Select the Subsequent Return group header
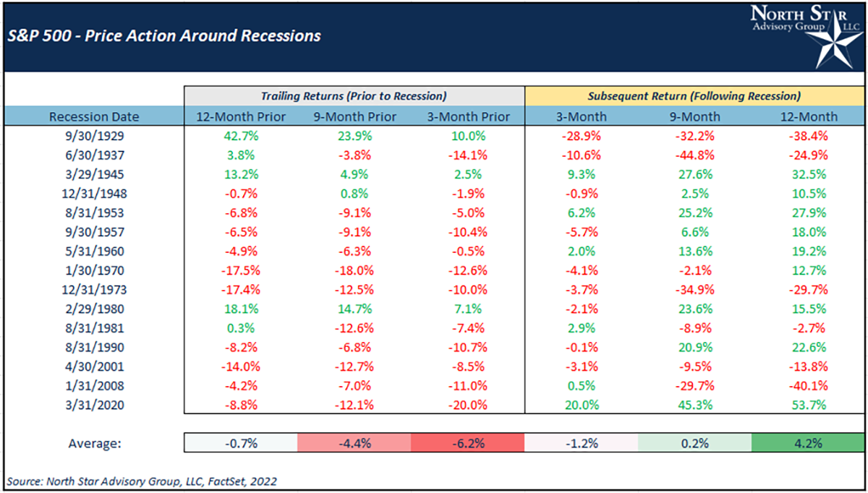 coord(694,95)
